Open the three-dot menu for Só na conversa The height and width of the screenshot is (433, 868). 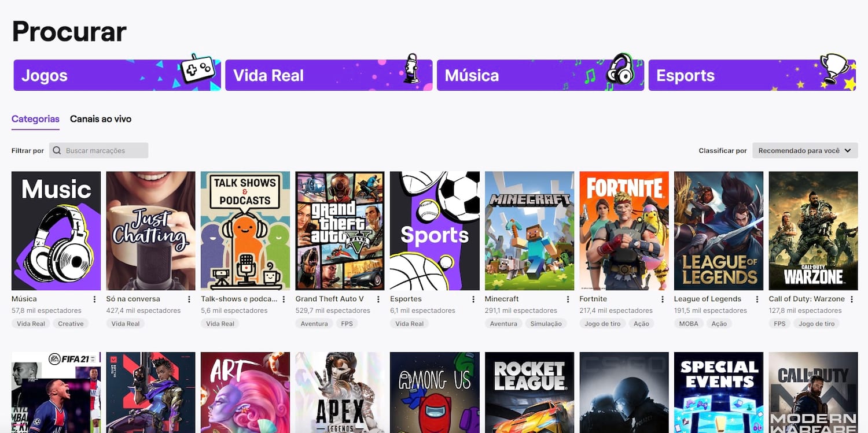point(189,299)
